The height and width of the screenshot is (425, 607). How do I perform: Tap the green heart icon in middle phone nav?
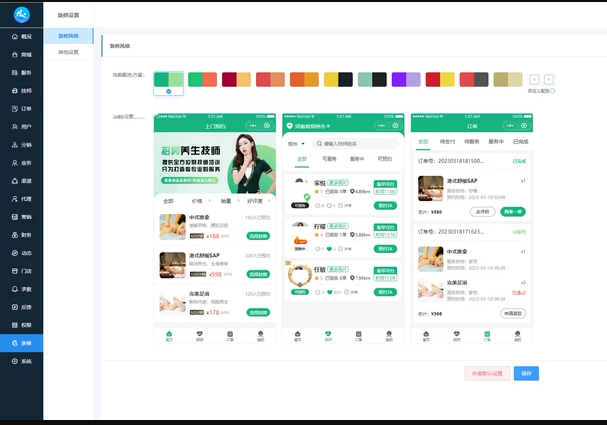coord(328,336)
